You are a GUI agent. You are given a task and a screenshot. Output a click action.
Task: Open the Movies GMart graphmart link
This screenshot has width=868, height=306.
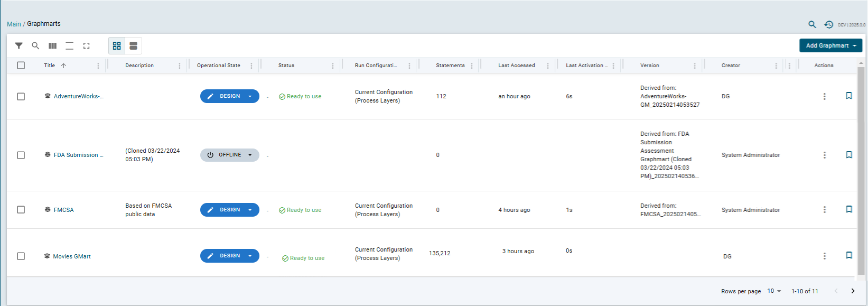click(72, 256)
